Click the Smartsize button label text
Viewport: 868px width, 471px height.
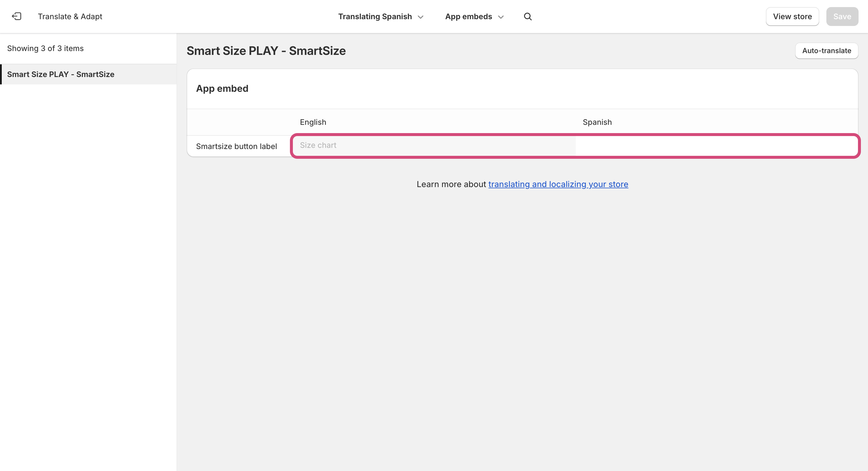coord(236,146)
